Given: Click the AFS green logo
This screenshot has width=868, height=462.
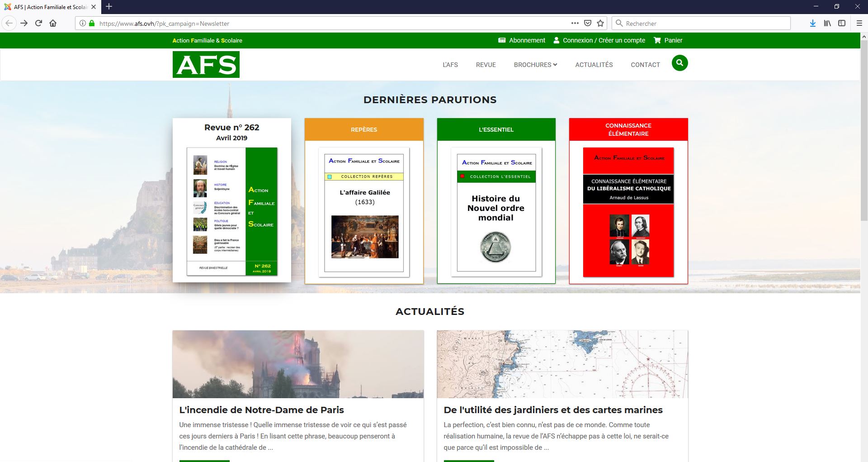Looking at the screenshot, I should (x=206, y=64).
